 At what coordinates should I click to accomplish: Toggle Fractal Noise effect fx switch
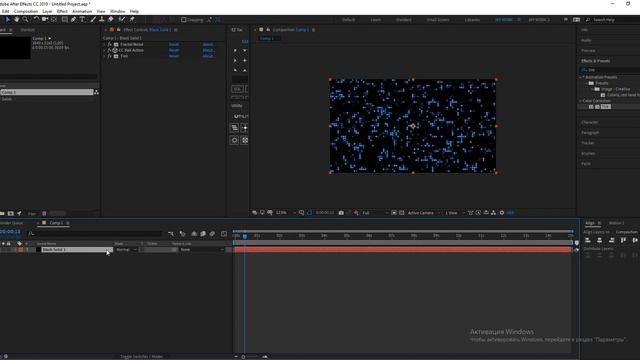[109, 44]
